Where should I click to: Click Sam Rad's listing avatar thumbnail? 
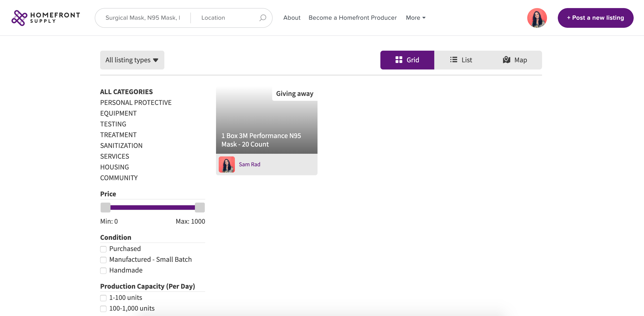point(227,164)
